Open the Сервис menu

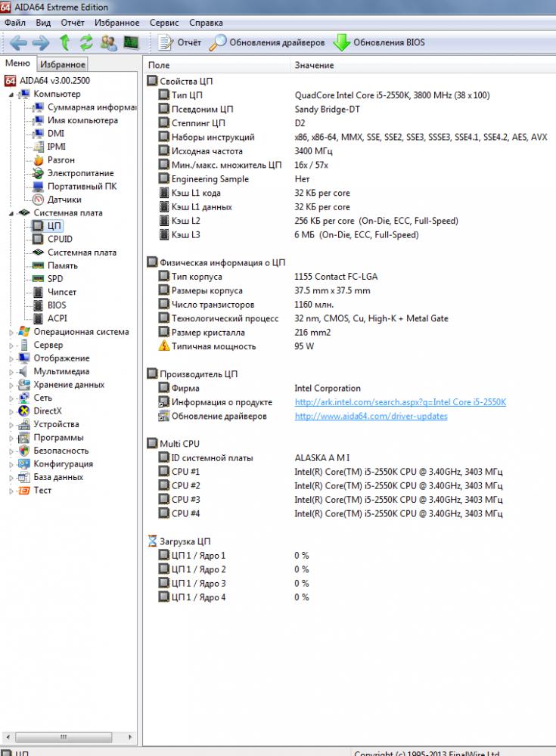point(164,23)
